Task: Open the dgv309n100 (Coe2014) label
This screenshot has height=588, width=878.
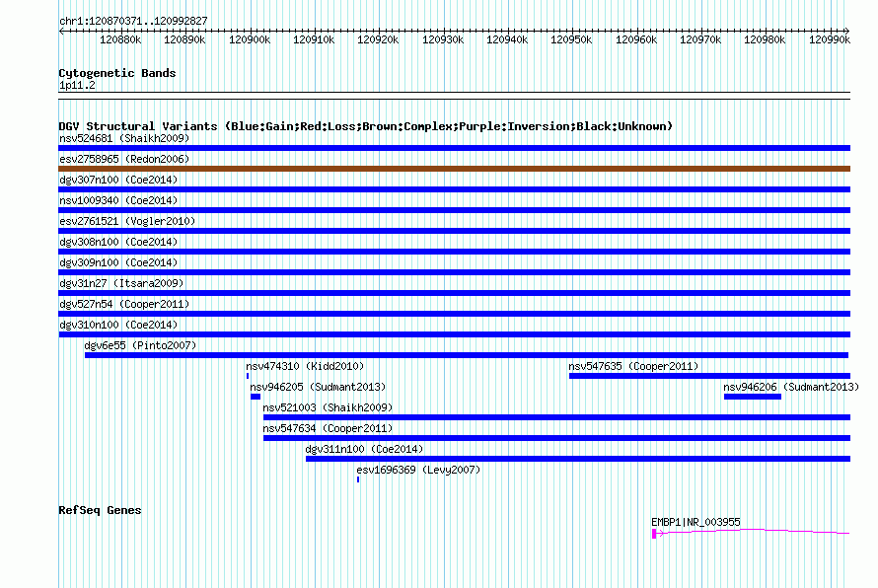Action: 118,262
